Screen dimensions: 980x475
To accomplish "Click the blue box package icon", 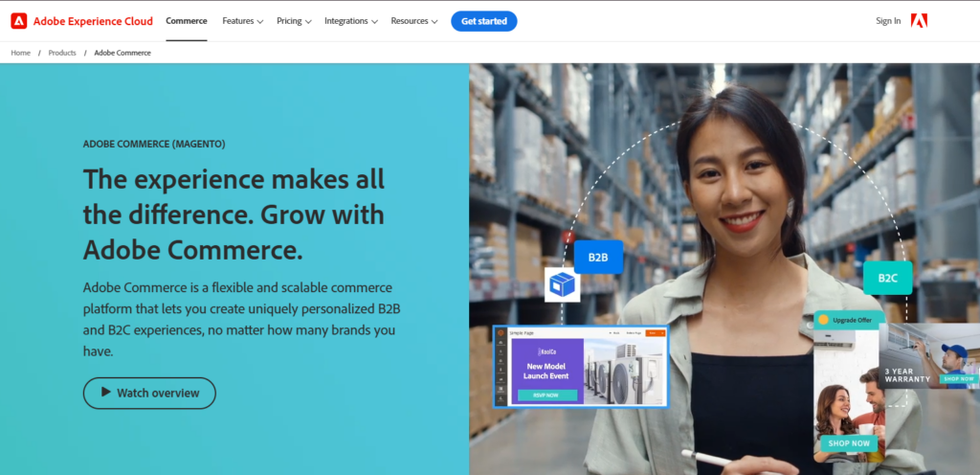I will pos(562,284).
